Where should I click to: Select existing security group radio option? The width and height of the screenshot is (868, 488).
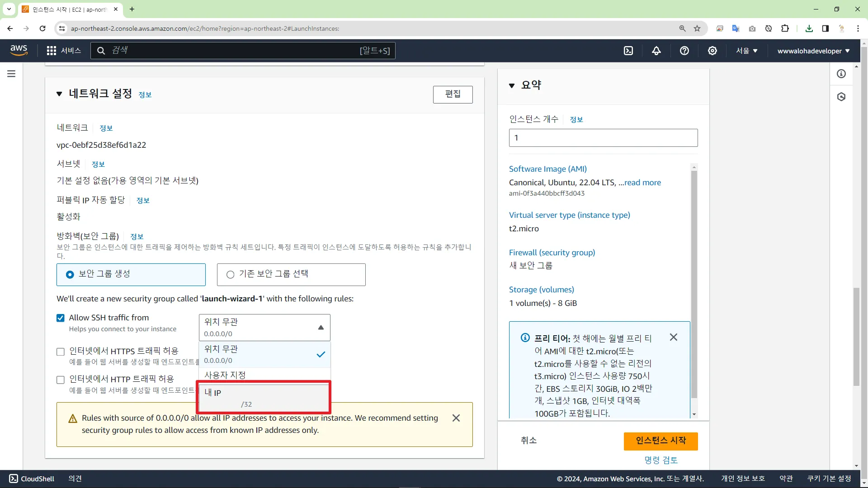tap(231, 274)
